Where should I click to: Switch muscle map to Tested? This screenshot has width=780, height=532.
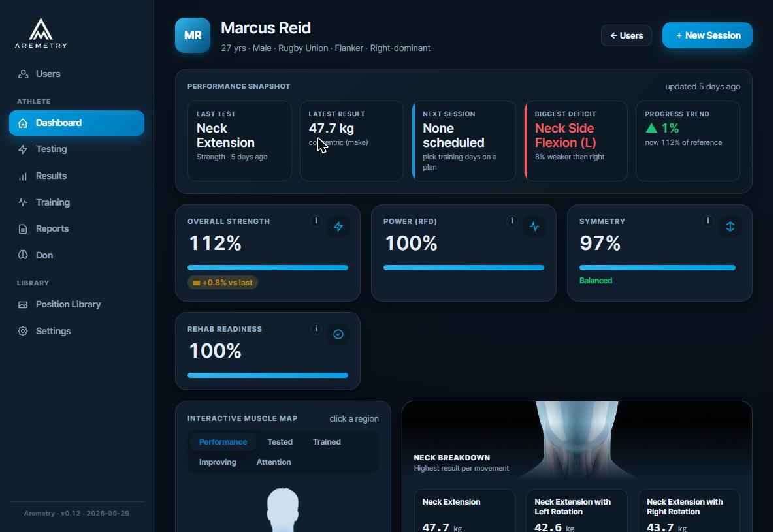pyautogui.click(x=280, y=442)
